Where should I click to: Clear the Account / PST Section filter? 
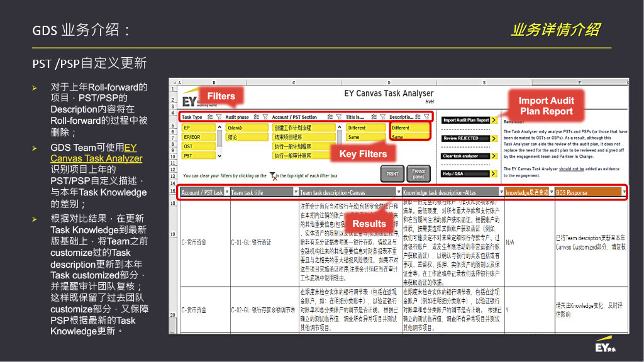pyautogui.click(x=339, y=117)
